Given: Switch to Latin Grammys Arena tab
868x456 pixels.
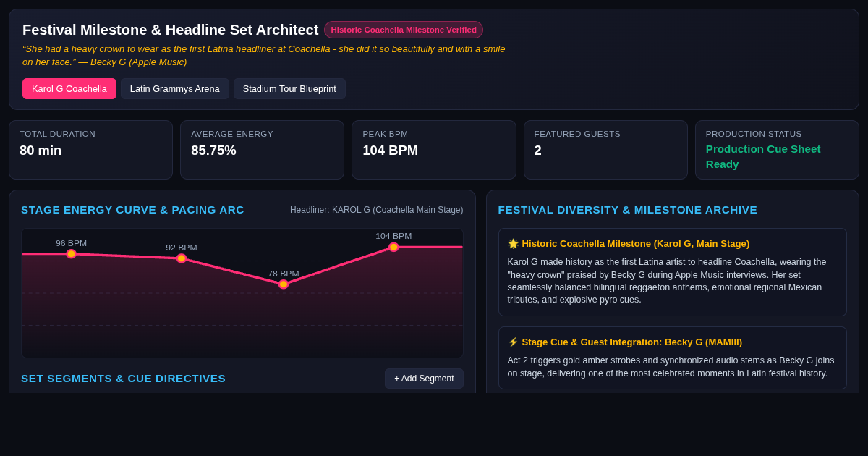Looking at the screenshot, I should (x=175, y=88).
